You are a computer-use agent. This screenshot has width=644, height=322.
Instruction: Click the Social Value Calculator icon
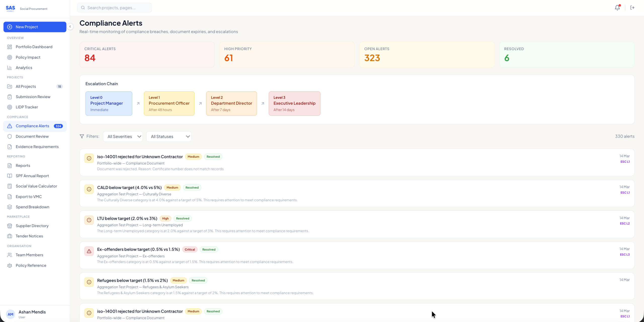tap(10, 186)
